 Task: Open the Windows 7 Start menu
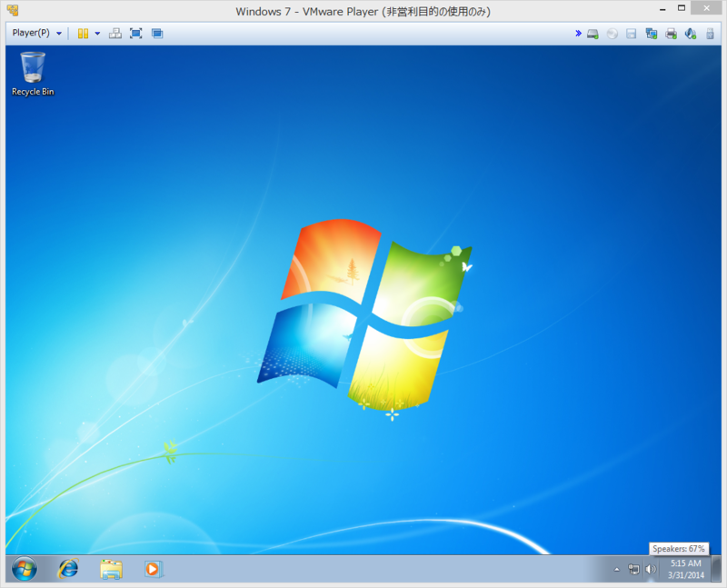pos(25,569)
